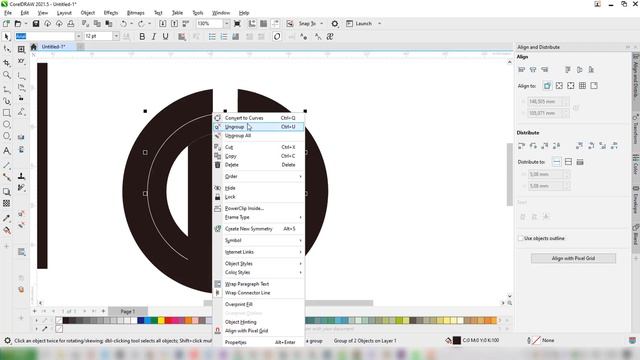Select the Rectangle tool

pos(7,113)
